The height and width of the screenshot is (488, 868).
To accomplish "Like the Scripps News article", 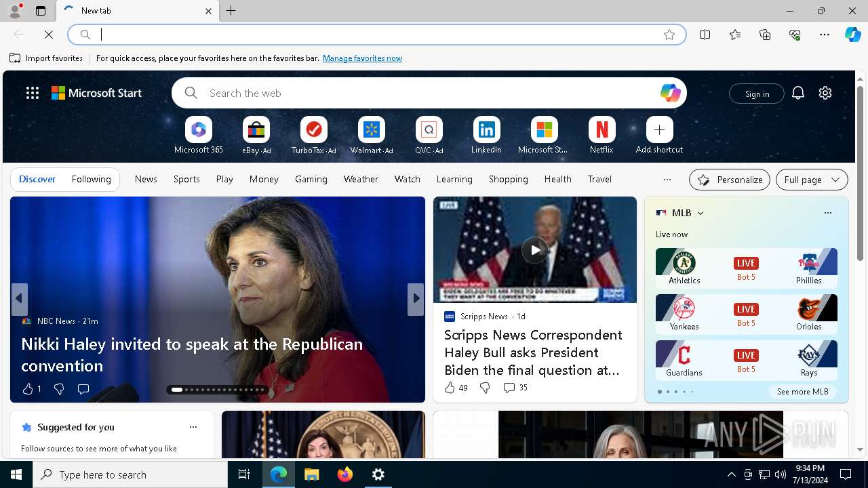I will coord(456,388).
